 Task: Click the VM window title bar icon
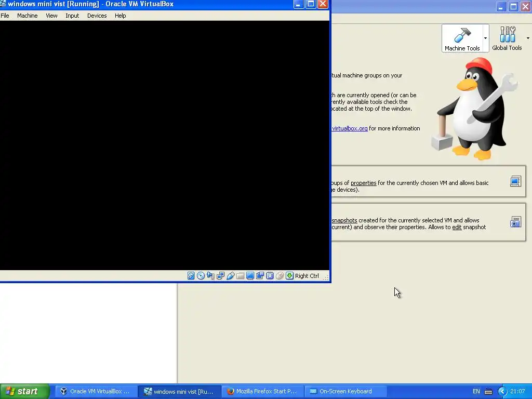[3, 4]
